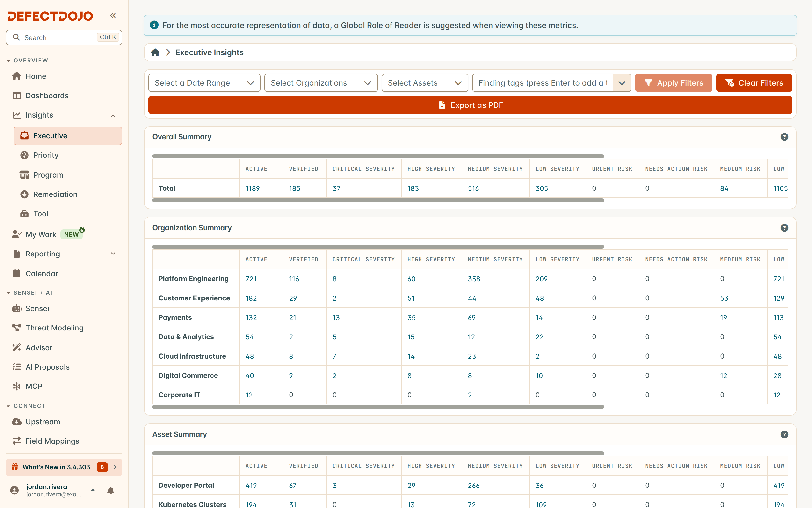The width and height of the screenshot is (812, 508).
Task: Click Apply Filters button
Action: tap(674, 83)
